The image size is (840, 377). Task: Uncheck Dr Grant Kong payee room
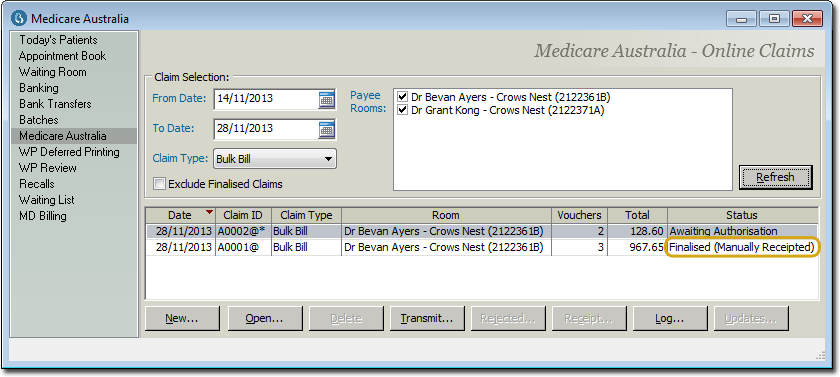click(403, 110)
